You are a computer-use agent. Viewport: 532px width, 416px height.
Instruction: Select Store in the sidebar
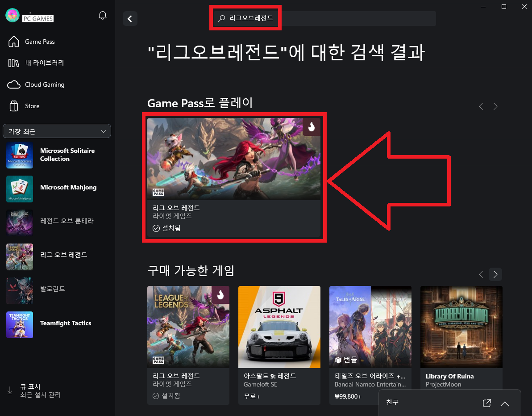pyautogui.click(x=32, y=106)
